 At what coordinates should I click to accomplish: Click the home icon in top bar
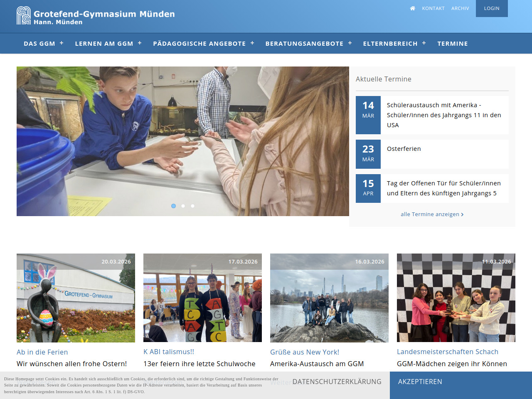point(412,8)
